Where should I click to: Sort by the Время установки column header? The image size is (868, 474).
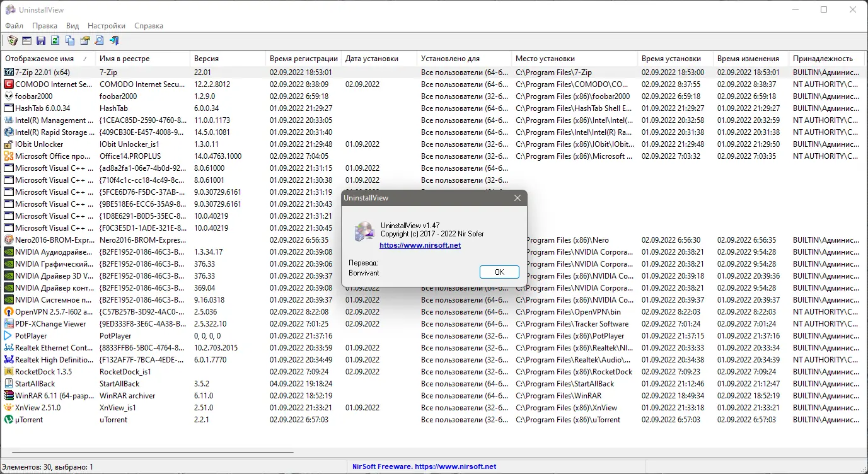point(674,59)
